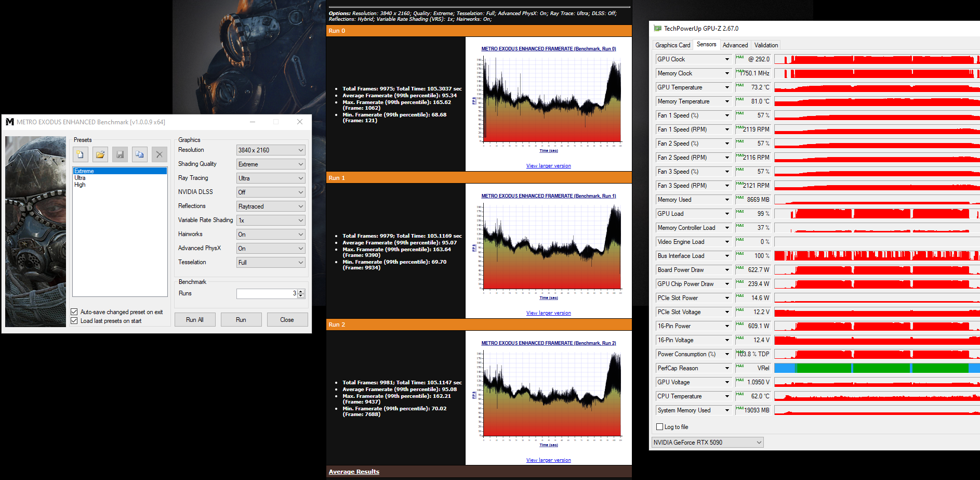This screenshot has width=980, height=480.
Task: Open the Shading Quality dropdown
Action: 271,164
